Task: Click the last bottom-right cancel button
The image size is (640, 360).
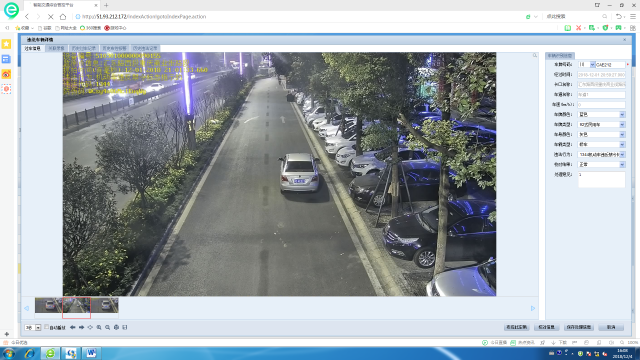Action: [611, 327]
